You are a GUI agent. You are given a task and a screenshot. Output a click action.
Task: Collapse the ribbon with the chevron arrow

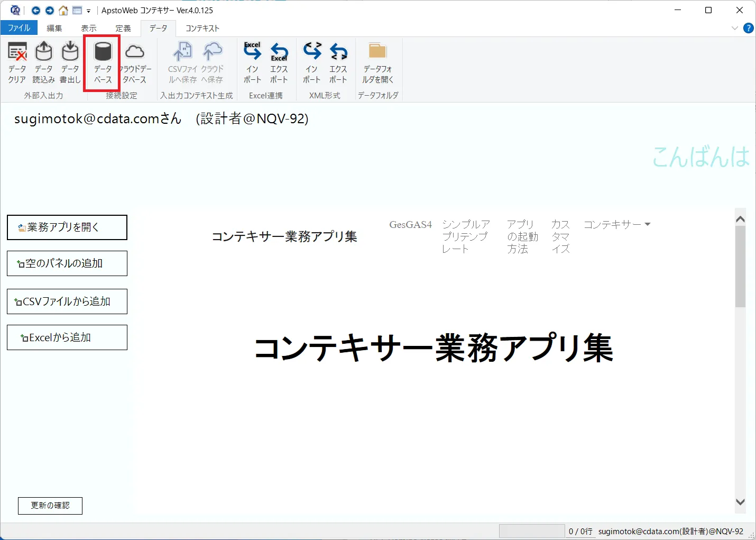(735, 28)
